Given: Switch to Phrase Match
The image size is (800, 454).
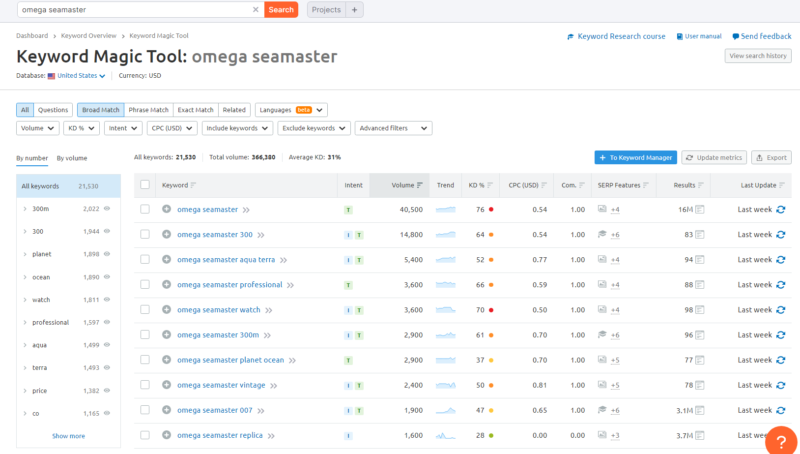Looking at the screenshot, I should tap(148, 110).
